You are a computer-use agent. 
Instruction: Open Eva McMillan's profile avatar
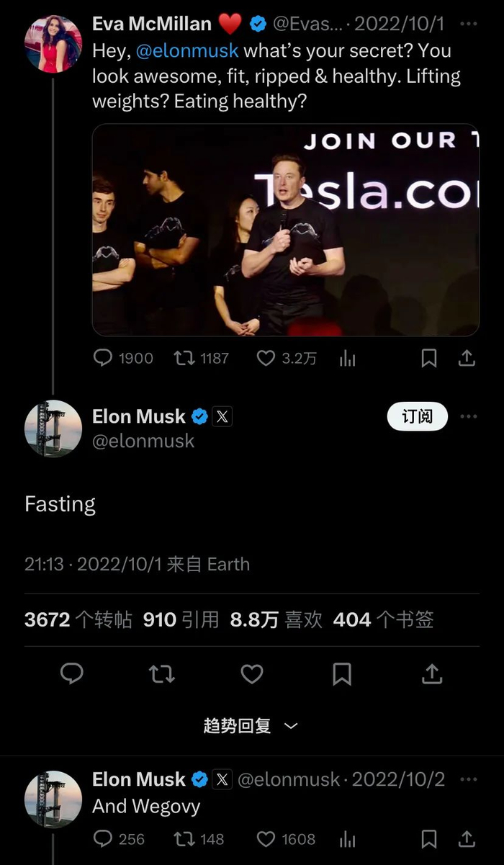[53, 44]
